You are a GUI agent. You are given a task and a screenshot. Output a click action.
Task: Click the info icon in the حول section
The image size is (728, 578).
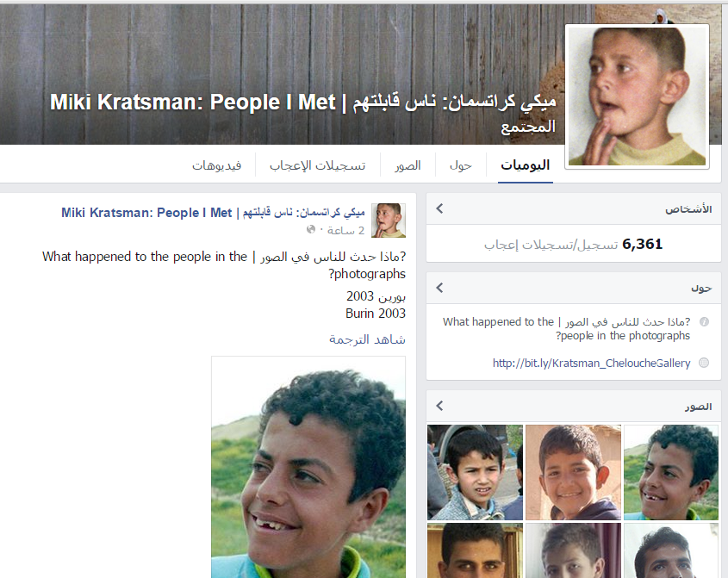coord(704,321)
